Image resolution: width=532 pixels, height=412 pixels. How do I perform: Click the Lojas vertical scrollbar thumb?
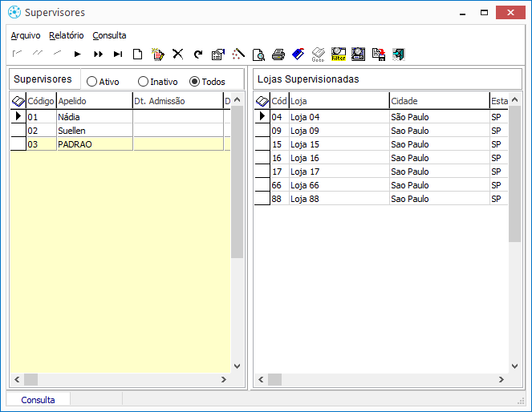point(514,174)
